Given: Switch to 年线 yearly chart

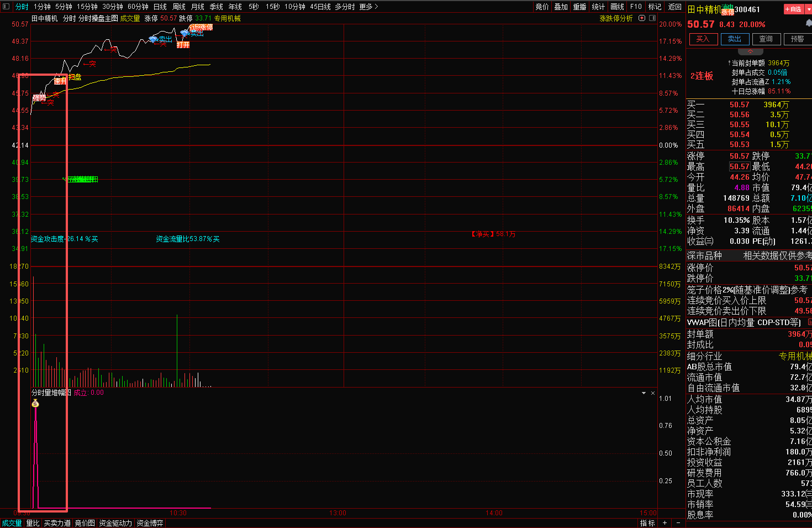Looking at the screenshot, I should click(235, 7).
